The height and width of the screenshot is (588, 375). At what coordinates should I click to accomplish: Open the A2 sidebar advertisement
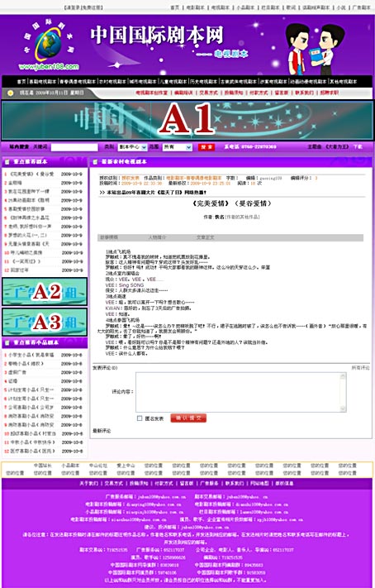pyautogui.click(x=45, y=292)
